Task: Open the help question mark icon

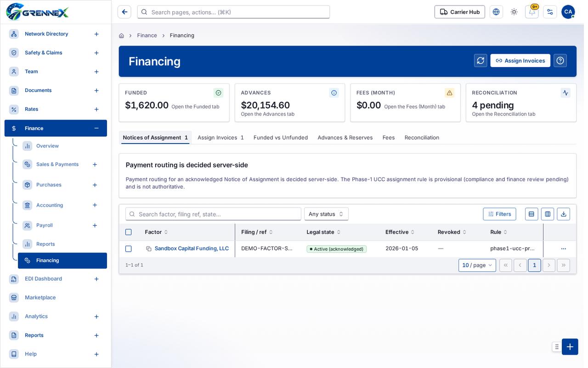Action: [560, 61]
